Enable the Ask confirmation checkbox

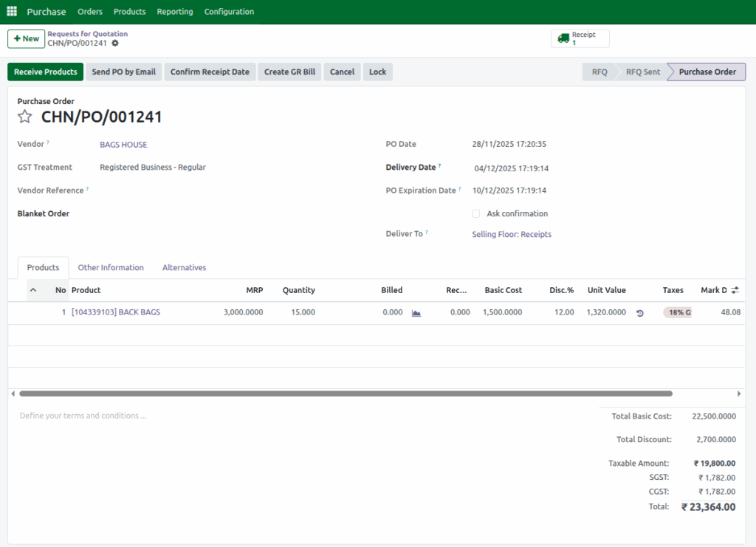click(x=476, y=213)
